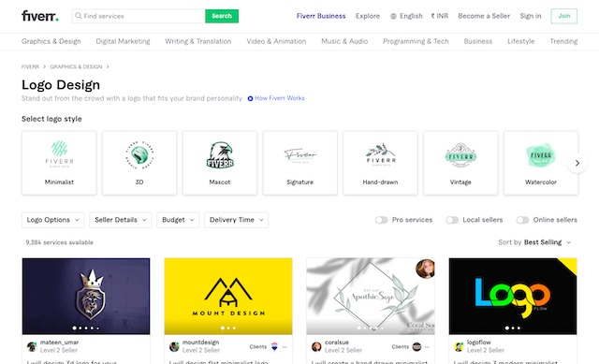This screenshot has width=599, height=364.
Task: Toggle Pro services switch
Action: click(381, 220)
